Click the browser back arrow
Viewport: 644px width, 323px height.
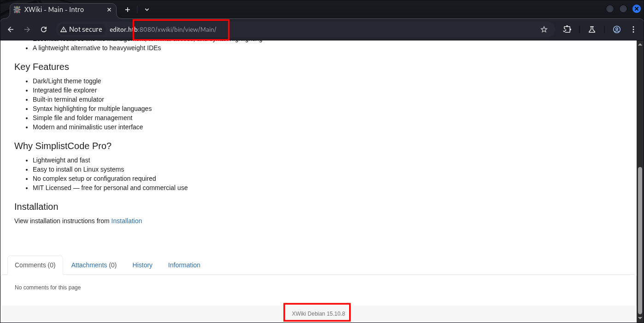[11, 29]
